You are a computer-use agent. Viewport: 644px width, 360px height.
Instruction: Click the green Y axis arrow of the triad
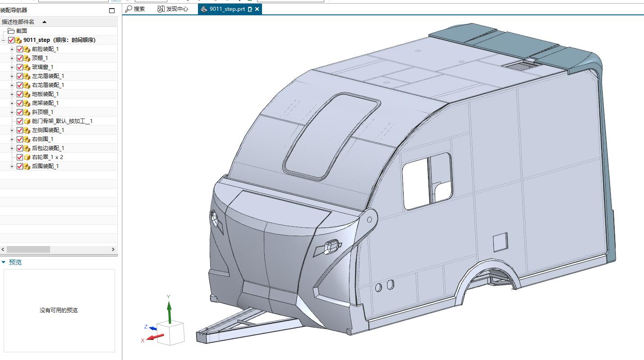coord(169,312)
